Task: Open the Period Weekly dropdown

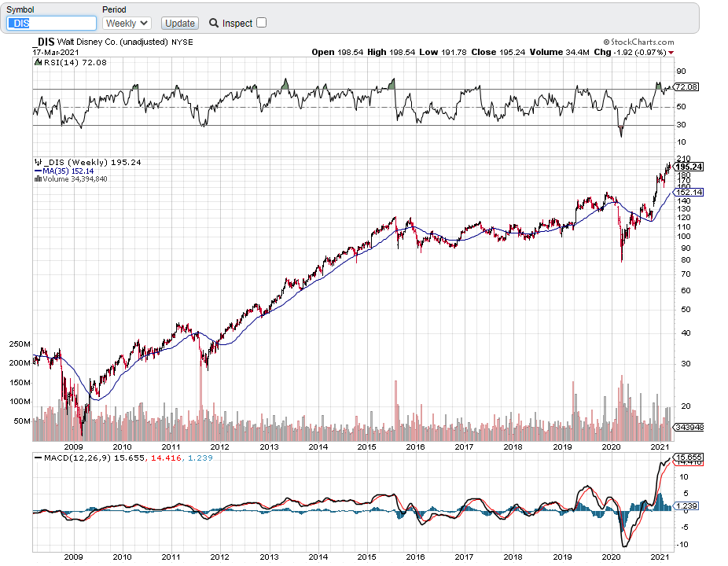Action: 127,24
